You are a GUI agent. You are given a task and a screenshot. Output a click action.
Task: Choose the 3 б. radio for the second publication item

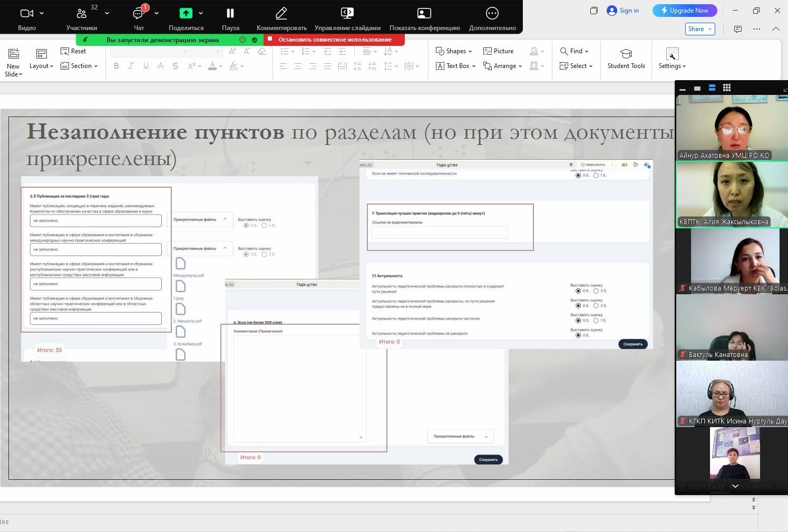pyautogui.click(x=264, y=255)
